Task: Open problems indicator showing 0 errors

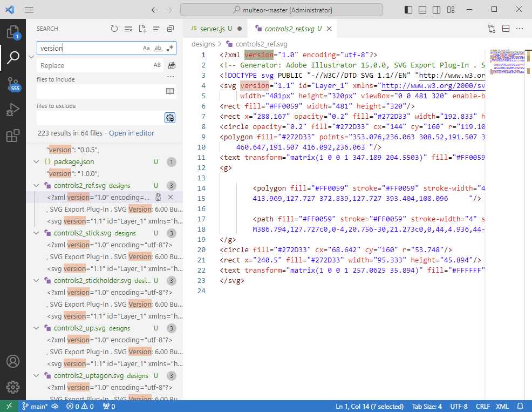Action: pyautogui.click(x=80, y=406)
